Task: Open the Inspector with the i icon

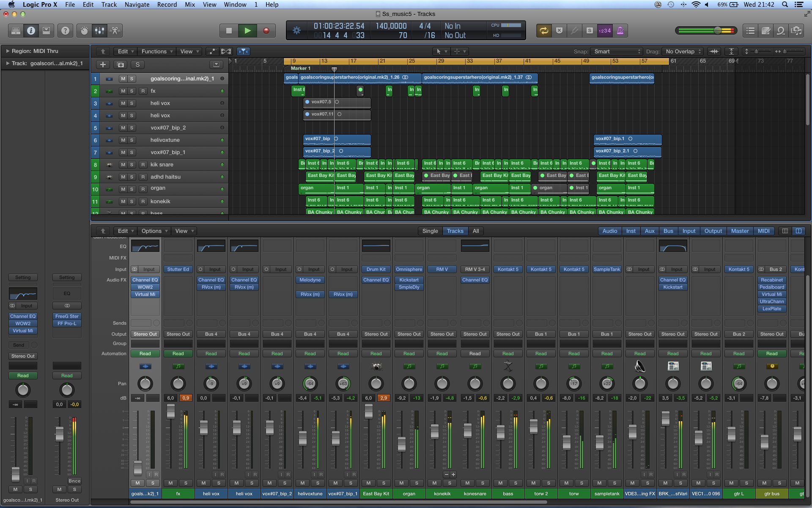Action: (31, 30)
